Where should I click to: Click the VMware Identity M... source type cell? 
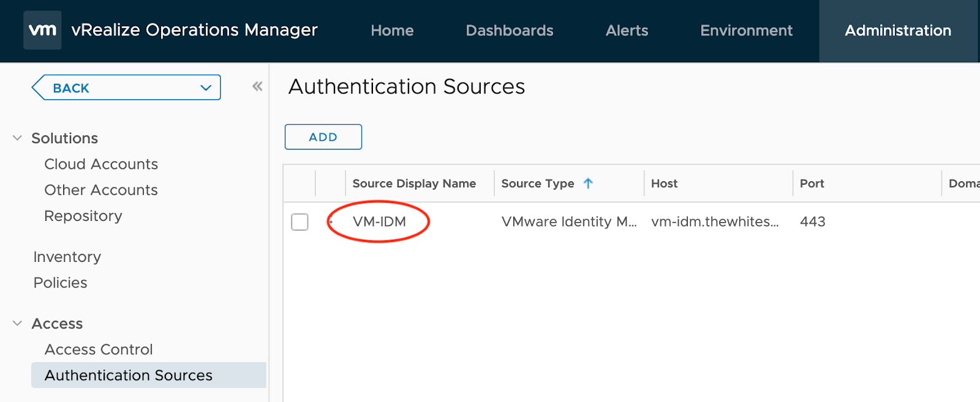point(569,221)
